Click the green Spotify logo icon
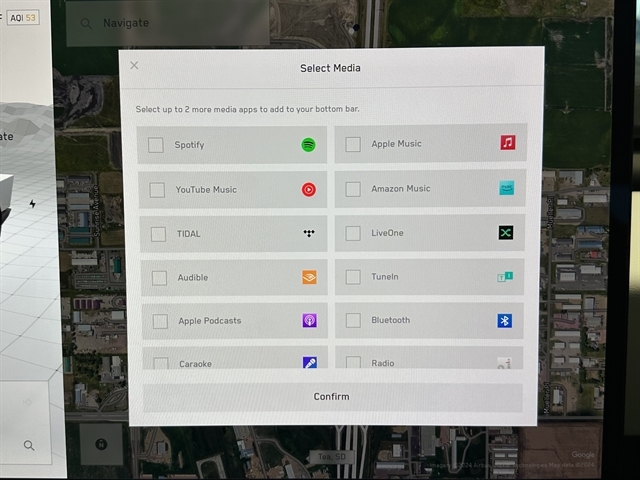640x480 pixels. click(x=308, y=144)
